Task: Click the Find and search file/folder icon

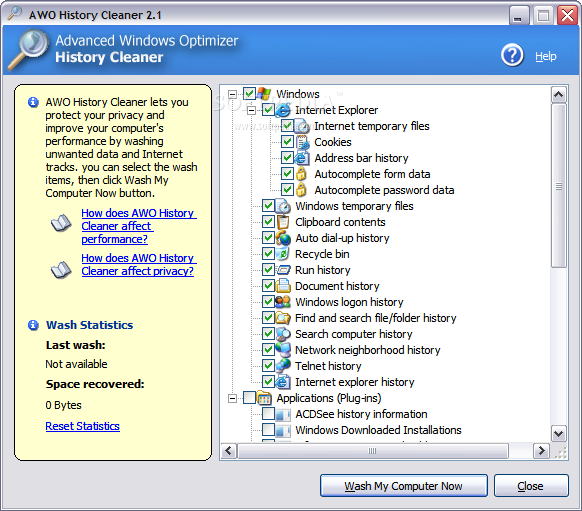Action: tap(283, 318)
